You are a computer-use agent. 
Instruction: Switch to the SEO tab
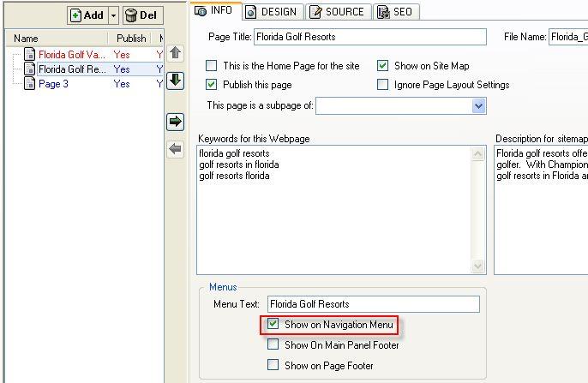[395, 11]
